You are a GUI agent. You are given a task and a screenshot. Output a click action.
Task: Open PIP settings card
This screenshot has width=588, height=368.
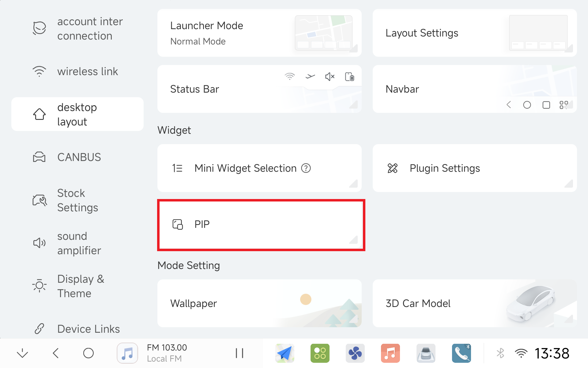coord(259,224)
